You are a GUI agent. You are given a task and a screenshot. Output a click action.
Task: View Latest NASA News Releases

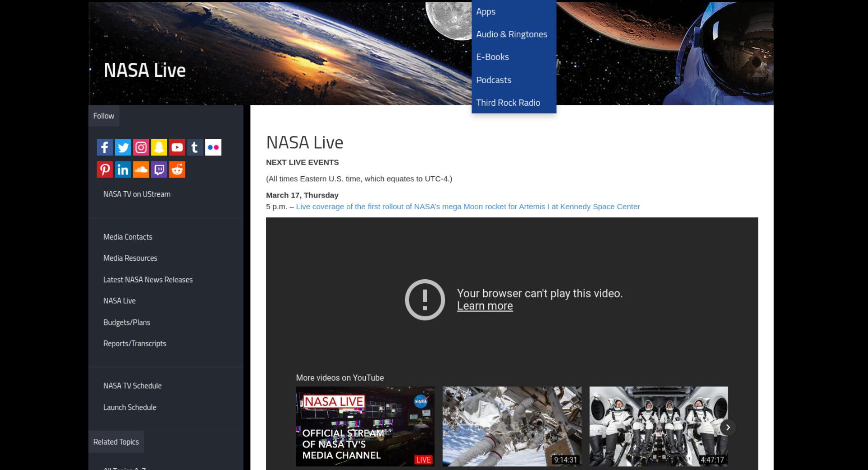[148, 280]
